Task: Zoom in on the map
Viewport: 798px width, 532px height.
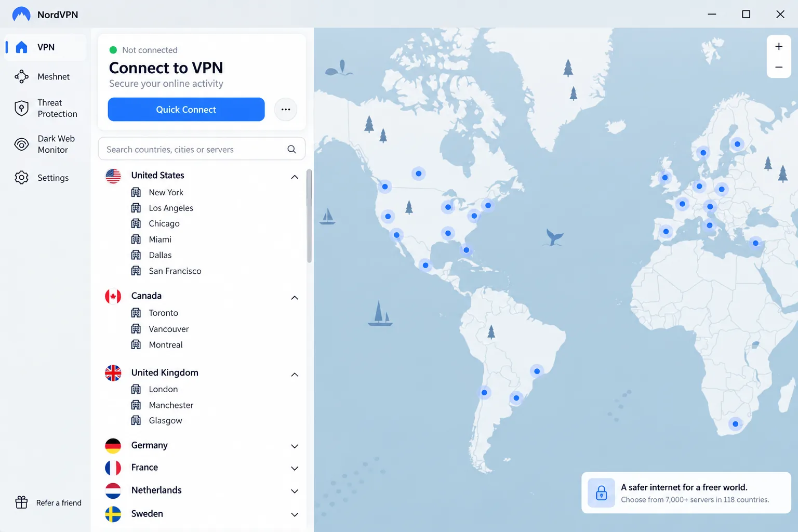Action: click(x=779, y=46)
